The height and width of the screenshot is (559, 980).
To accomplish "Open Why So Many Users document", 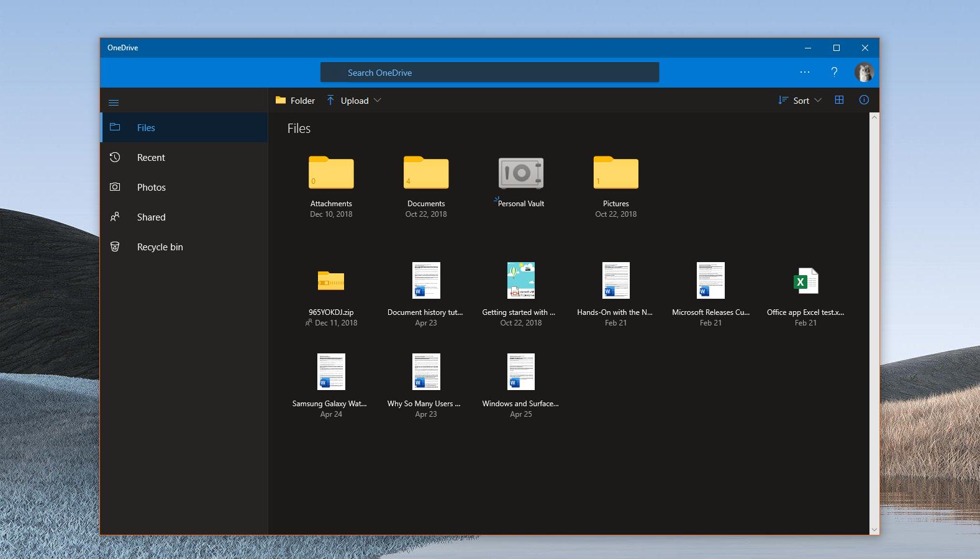I will [x=426, y=371].
